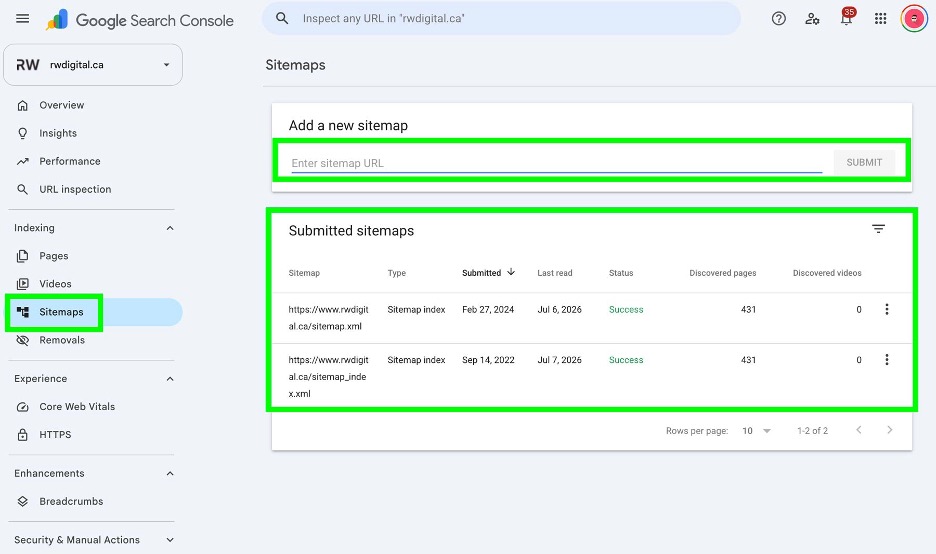Screen dimensions: 936x554
Task: Click the Discovered videos column header
Action: (827, 273)
